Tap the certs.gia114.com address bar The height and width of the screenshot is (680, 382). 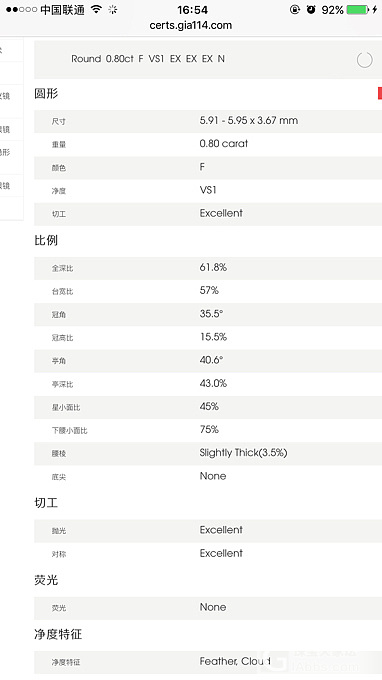(191, 25)
